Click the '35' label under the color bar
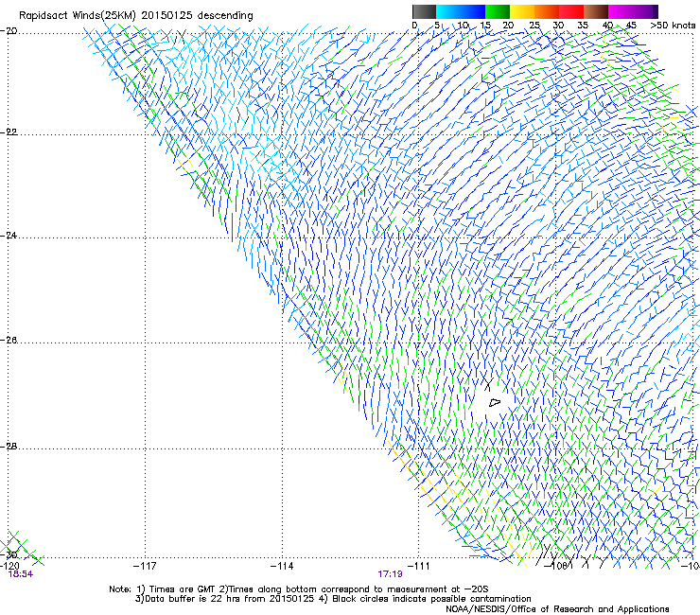This screenshot has height=615, width=700. 583,26
